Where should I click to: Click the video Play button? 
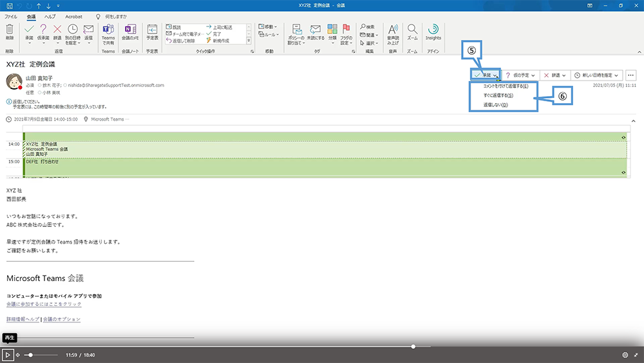pos(7,355)
